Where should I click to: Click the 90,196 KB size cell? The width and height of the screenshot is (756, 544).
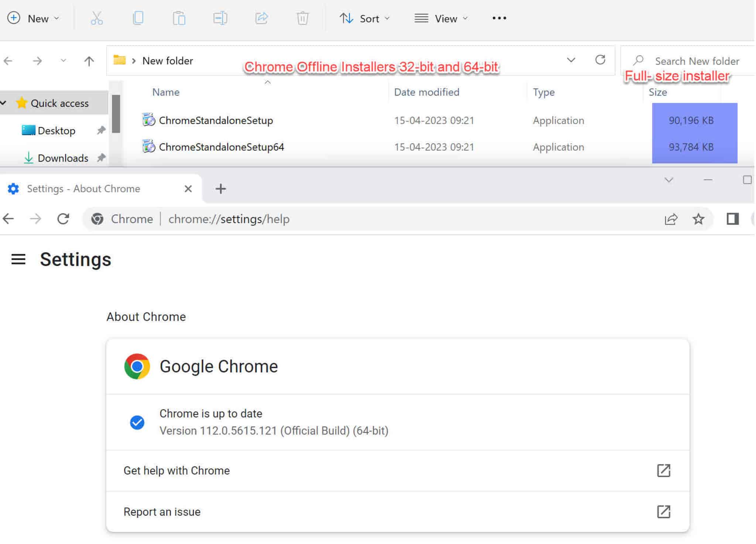(691, 120)
